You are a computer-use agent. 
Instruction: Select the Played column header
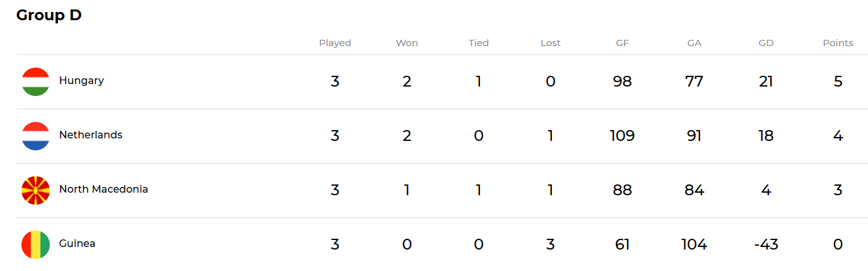click(335, 44)
